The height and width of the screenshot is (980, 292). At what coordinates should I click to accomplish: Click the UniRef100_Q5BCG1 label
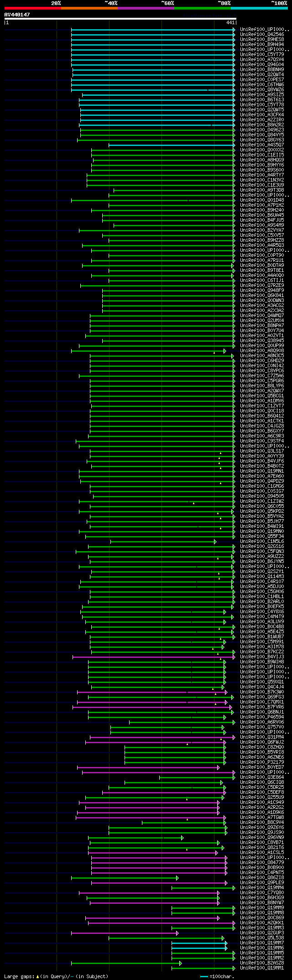click(262, 396)
